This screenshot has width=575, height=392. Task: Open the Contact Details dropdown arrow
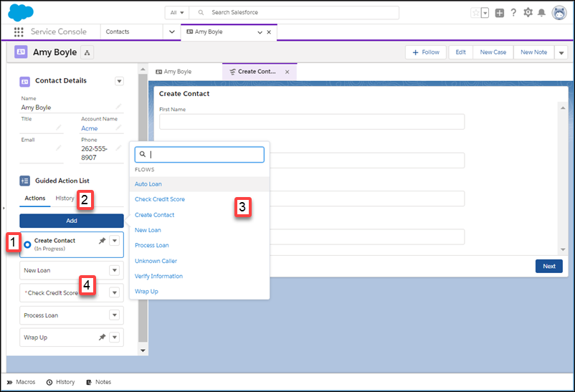[119, 81]
